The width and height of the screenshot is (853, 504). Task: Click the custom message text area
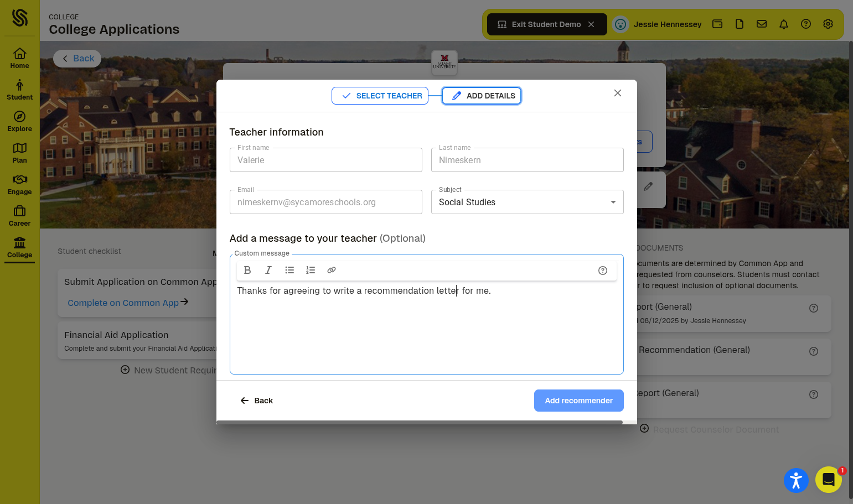(x=426, y=328)
